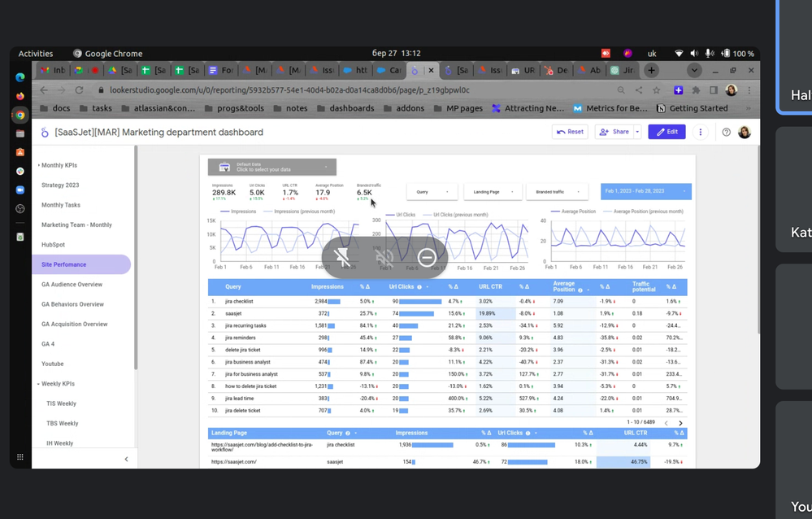This screenshot has width=812, height=519.
Task: Unpin the shared screen in the overlay
Action: click(x=341, y=257)
